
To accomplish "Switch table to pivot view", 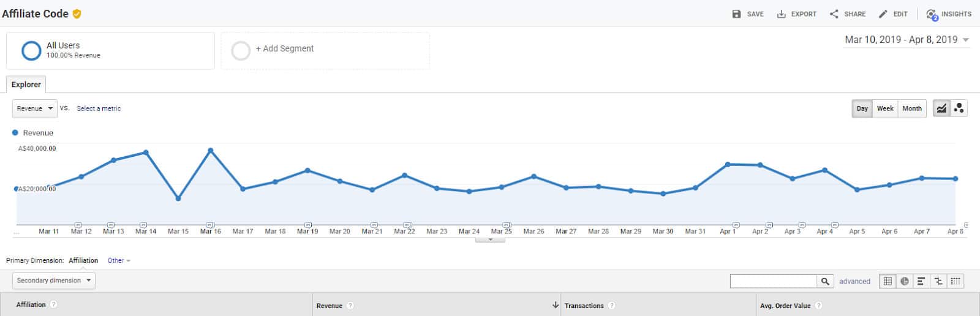I will coord(955,281).
